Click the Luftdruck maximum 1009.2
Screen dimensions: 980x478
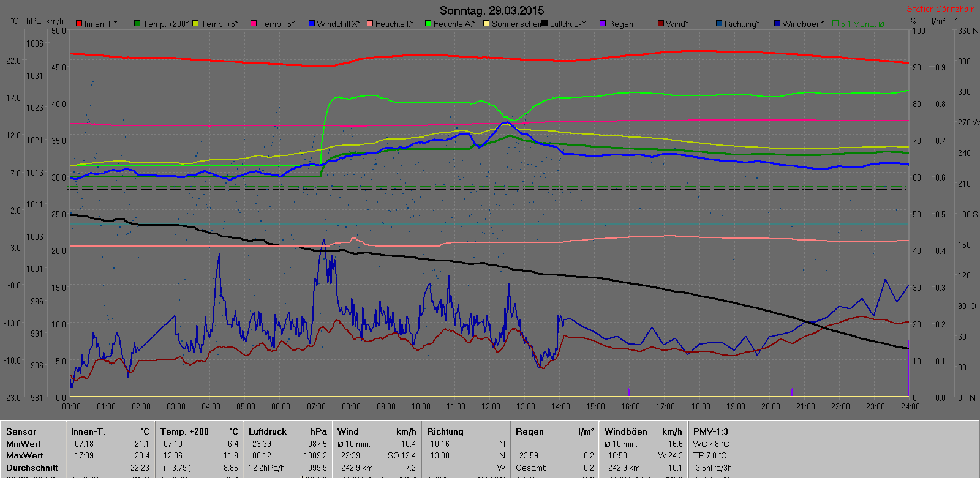[x=315, y=455]
